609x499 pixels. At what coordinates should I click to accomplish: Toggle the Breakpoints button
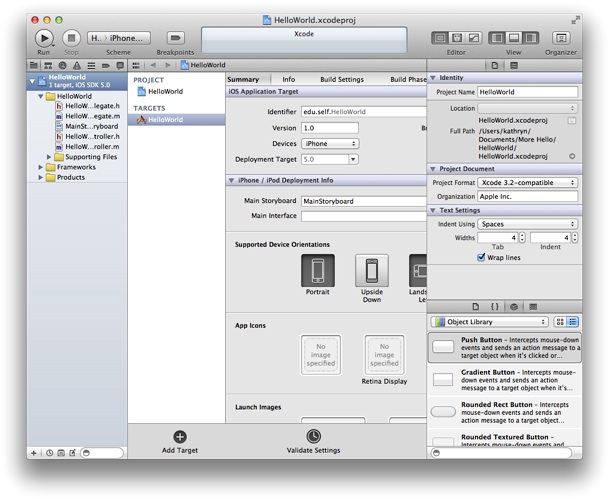(x=175, y=37)
